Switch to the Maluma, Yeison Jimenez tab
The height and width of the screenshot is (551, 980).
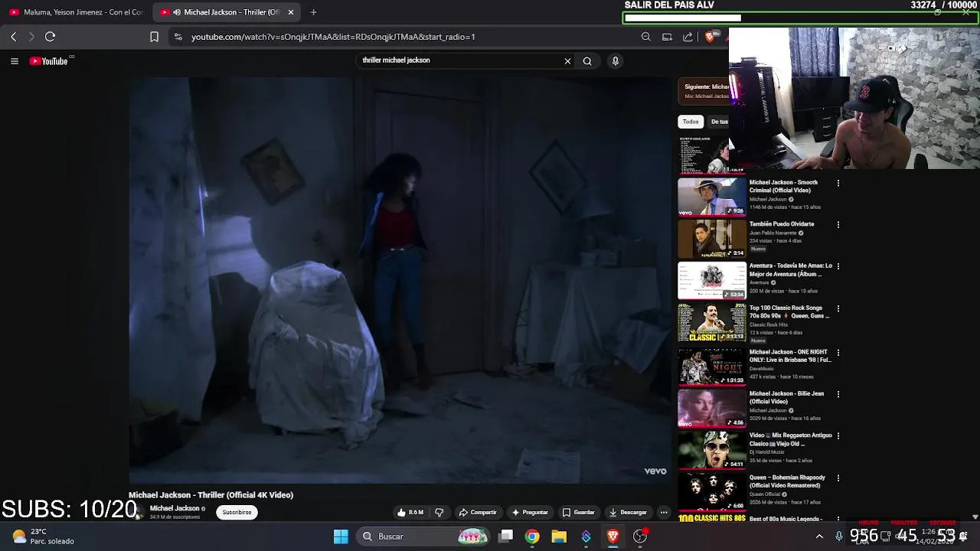(76, 12)
